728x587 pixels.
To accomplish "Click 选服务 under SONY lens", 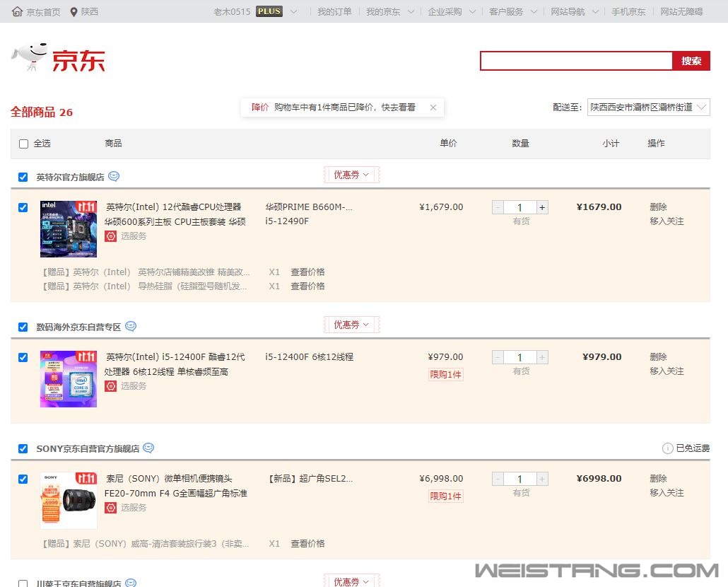I will click(134, 508).
